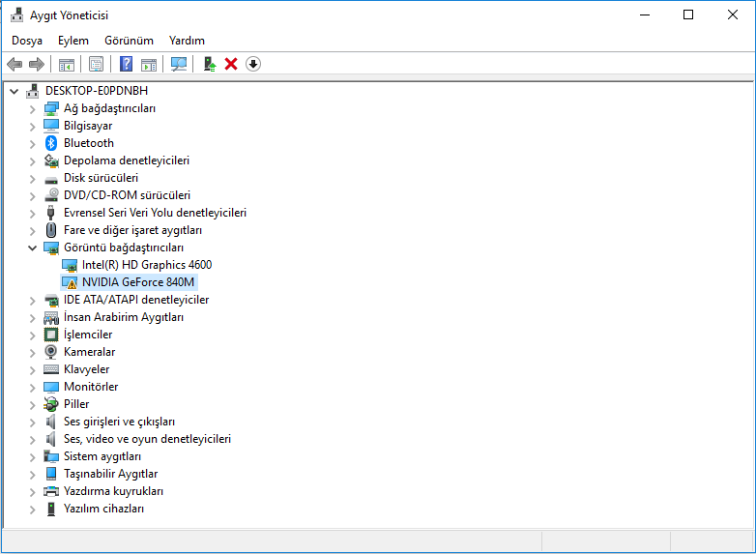The width and height of the screenshot is (756, 554).
Task: Click the Monitörler display icon
Action: [51, 387]
